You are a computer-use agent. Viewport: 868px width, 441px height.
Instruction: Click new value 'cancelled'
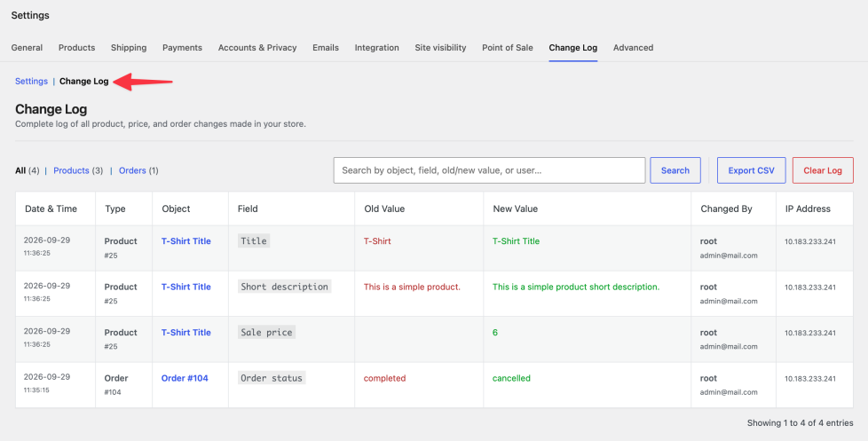(511, 379)
